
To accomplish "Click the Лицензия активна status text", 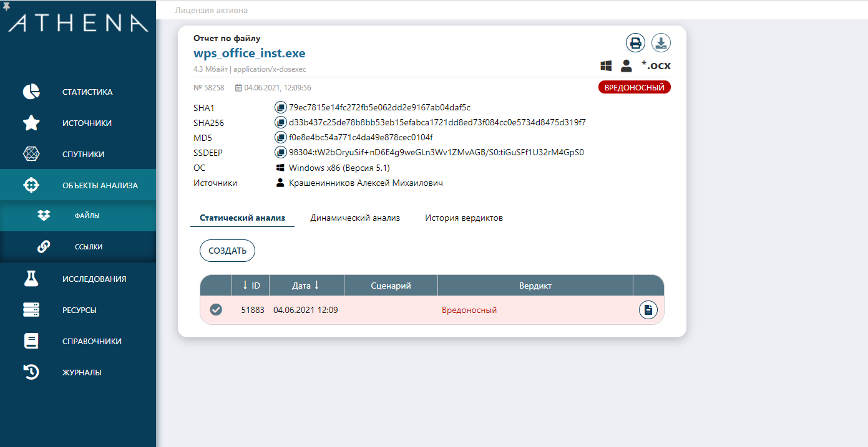I will point(211,11).
